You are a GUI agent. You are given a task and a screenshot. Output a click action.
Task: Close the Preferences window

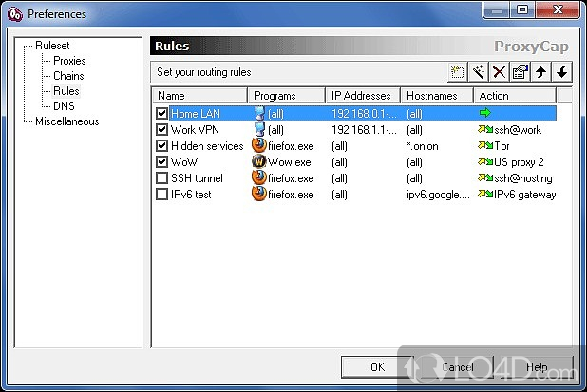click(x=558, y=9)
